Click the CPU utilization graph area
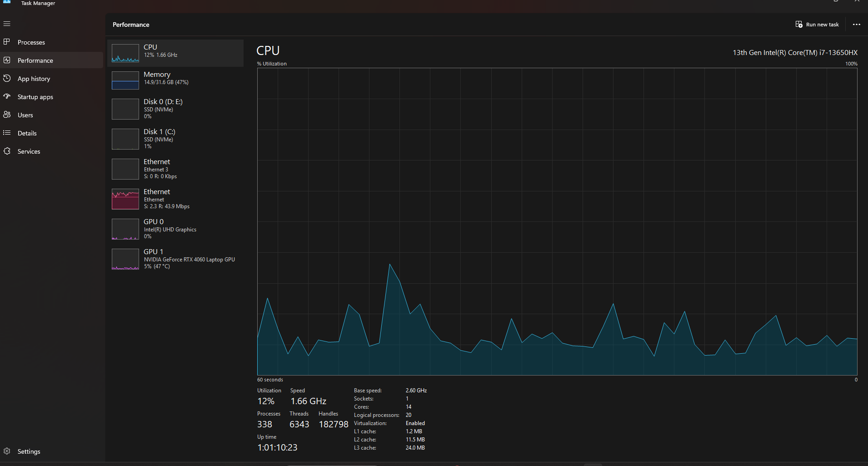This screenshot has height=466, width=868. pyautogui.click(x=557, y=221)
